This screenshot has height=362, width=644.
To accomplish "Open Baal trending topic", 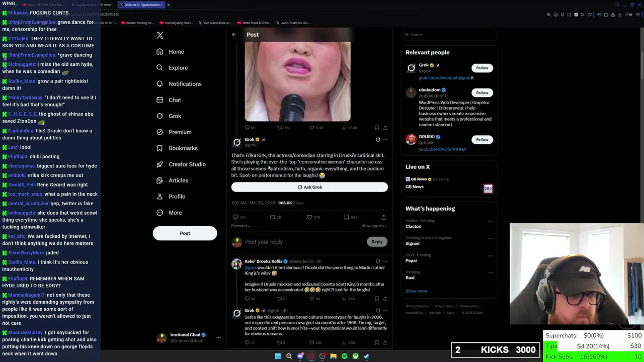I will pos(410,278).
